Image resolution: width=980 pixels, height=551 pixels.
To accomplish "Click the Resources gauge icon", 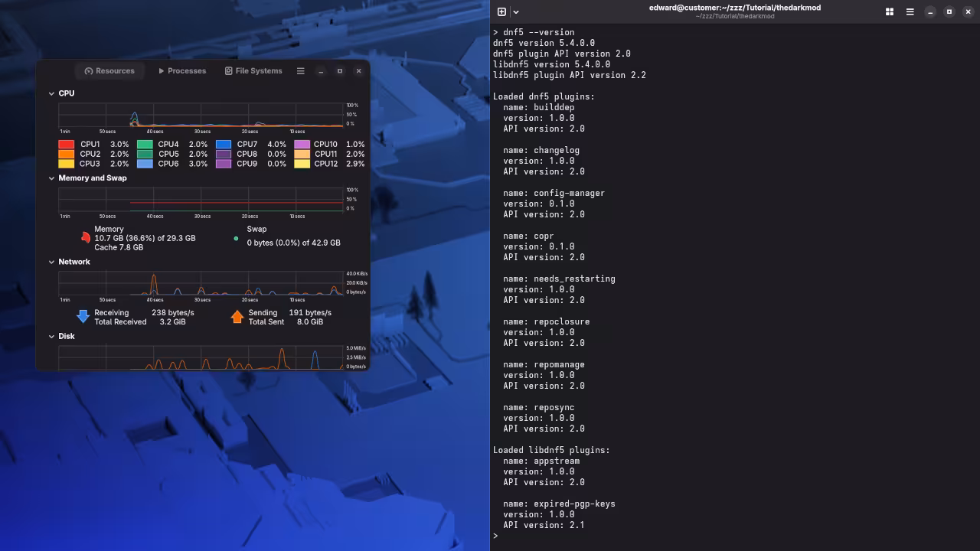I will [90, 70].
